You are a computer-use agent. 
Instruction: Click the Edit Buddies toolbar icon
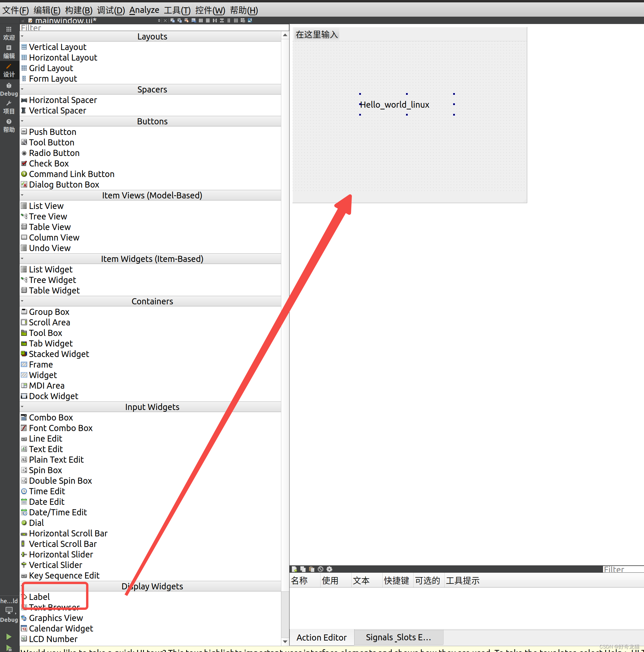pos(187,20)
